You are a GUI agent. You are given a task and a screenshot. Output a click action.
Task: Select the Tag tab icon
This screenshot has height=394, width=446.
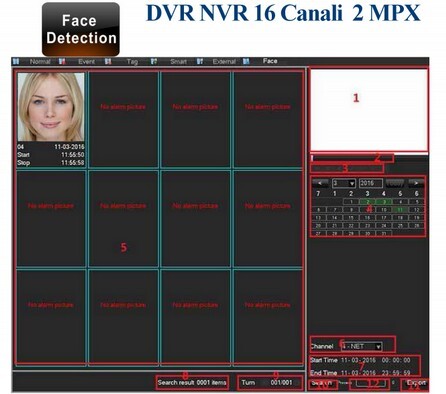tap(108, 61)
